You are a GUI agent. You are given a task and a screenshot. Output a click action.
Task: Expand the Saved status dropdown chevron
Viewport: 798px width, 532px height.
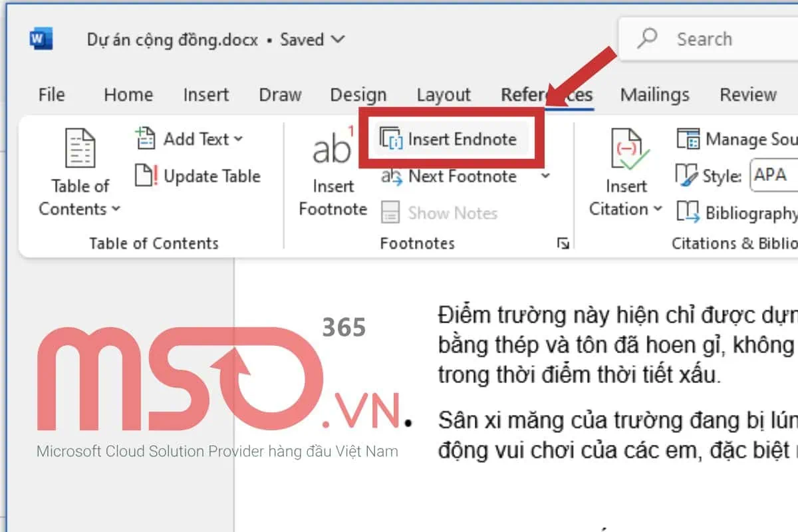[x=338, y=39]
